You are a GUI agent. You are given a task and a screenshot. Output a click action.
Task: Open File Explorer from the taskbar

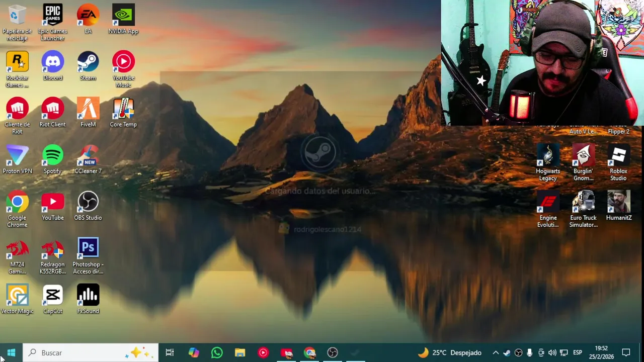pos(240,352)
